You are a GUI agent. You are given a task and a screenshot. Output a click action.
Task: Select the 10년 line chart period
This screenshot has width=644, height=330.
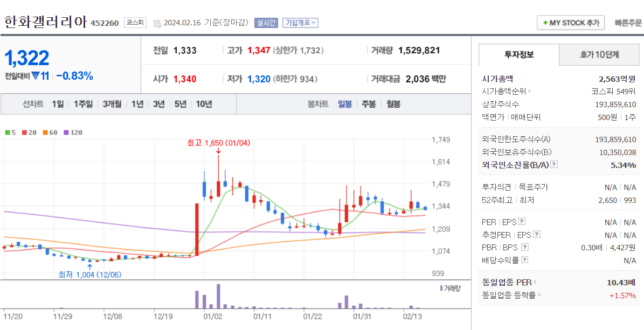tap(204, 104)
